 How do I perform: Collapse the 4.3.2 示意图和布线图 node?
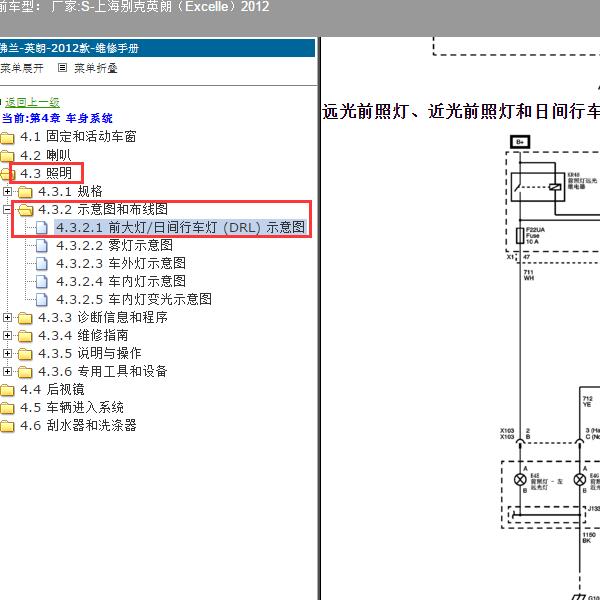[x=7, y=209]
